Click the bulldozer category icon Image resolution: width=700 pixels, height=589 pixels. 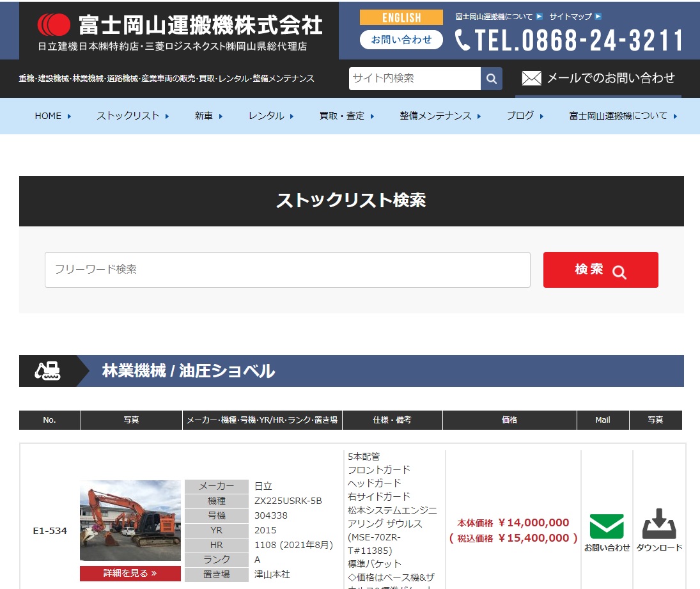pos(48,371)
